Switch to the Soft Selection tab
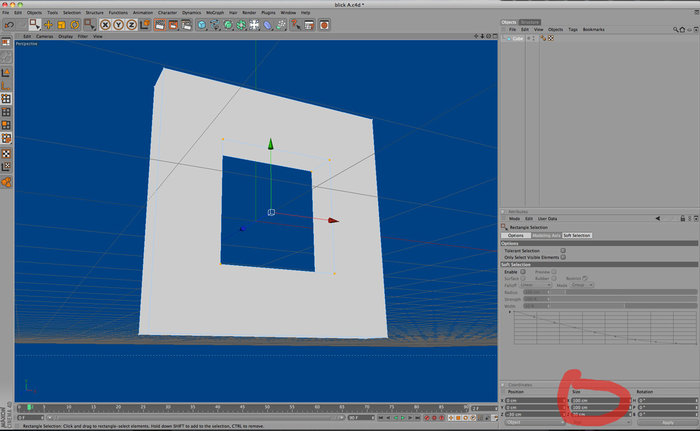This screenshot has width=700, height=431. click(576, 235)
